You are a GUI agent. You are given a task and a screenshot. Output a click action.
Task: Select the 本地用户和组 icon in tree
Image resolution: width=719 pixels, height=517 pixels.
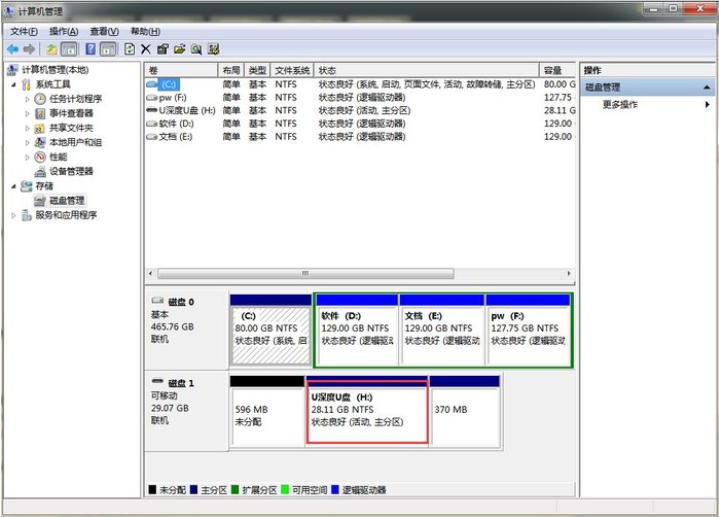point(40,142)
